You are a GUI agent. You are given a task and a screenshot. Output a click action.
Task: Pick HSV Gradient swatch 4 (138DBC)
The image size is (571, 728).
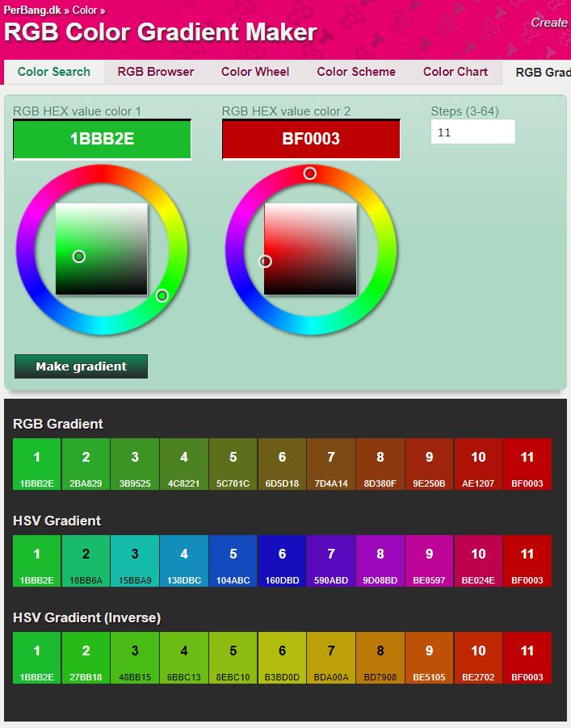pyautogui.click(x=184, y=562)
